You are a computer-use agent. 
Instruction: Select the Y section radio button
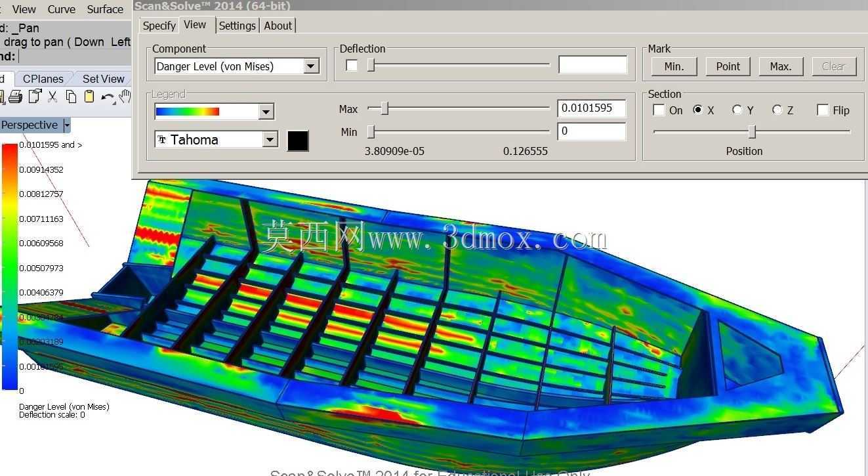(737, 110)
